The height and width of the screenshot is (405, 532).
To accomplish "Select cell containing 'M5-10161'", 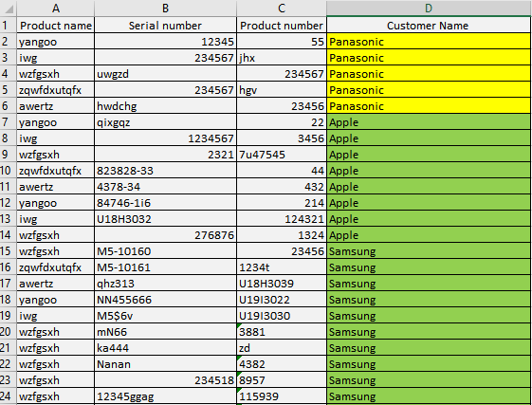I will pyautogui.click(x=165, y=267).
